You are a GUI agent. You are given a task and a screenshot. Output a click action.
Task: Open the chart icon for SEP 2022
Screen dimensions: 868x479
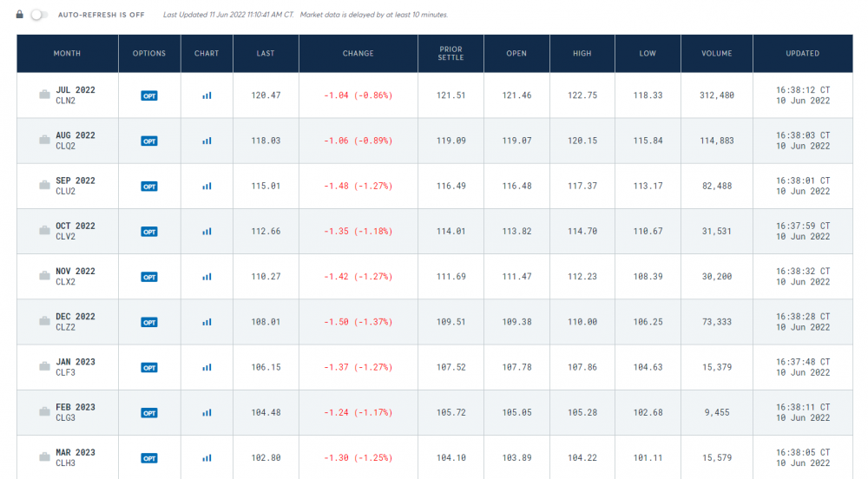coord(207,186)
